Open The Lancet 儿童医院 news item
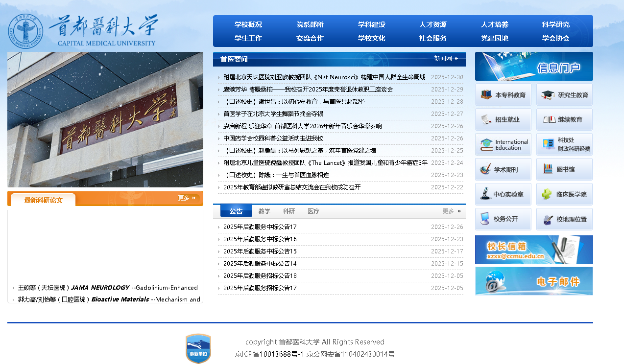 [325, 163]
